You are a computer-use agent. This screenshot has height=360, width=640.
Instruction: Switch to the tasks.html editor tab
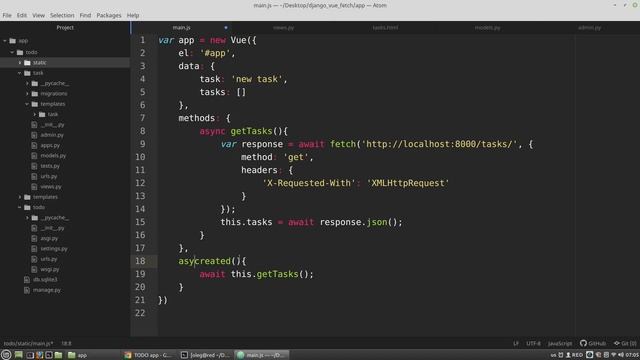pos(385,27)
